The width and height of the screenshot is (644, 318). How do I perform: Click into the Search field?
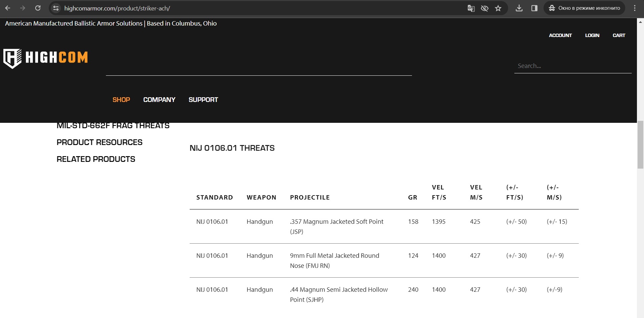pyautogui.click(x=572, y=66)
